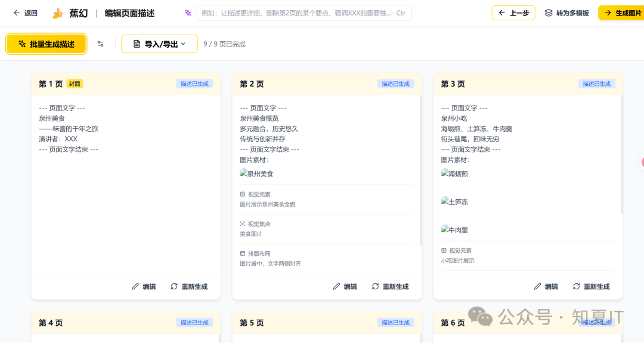
Task: Click 编辑页面描述 page title
Action: [x=129, y=13]
